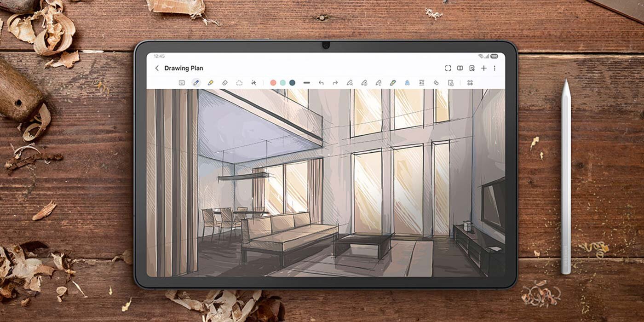Select the Highlighter tool
The width and height of the screenshot is (644, 322).
tap(211, 83)
